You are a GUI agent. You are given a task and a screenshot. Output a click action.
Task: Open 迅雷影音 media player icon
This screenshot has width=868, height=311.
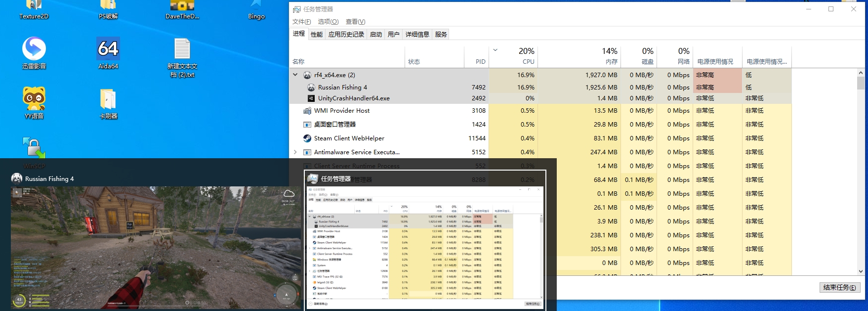(34, 53)
